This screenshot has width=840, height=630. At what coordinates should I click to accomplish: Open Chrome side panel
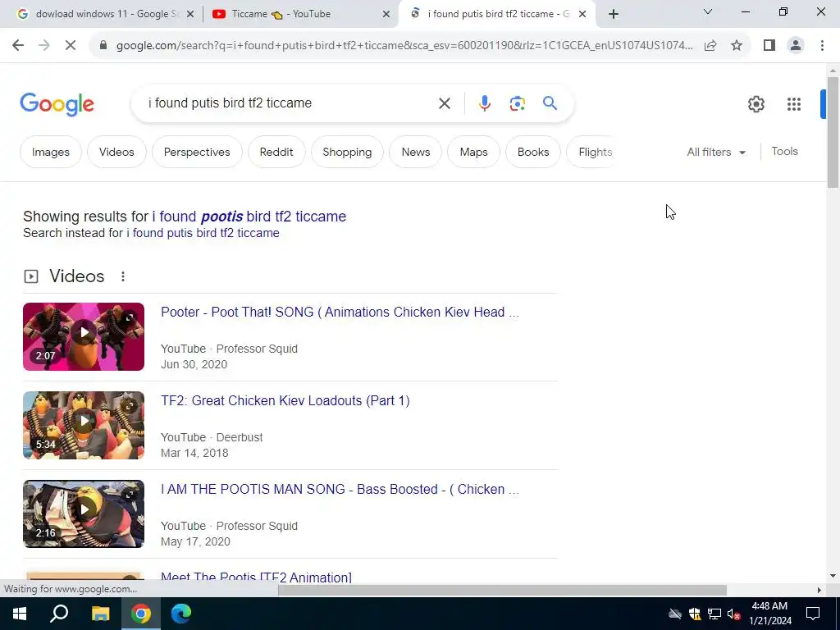pyautogui.click(x=769, y=46)
